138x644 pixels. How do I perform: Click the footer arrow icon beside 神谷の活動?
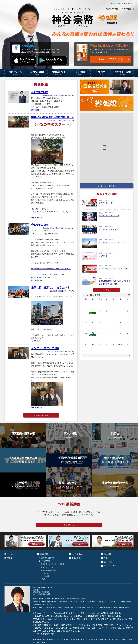[x=38, y=554]
